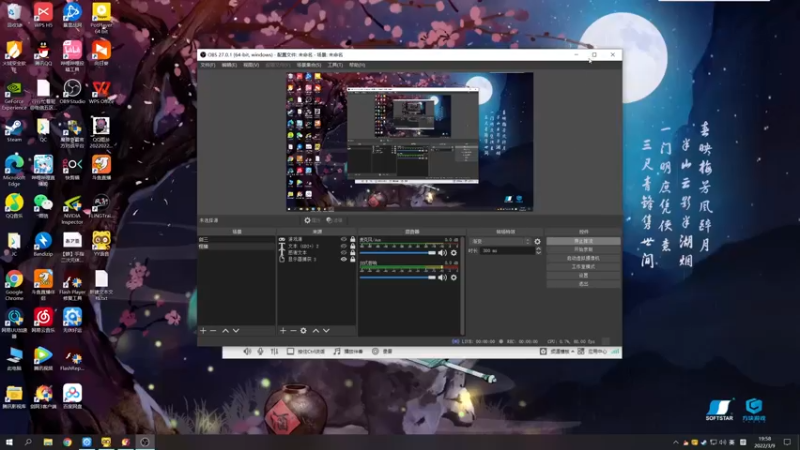Toggle visibility eye of the third source row
Viewport: 800px width, 450px height.
[344, 253]
